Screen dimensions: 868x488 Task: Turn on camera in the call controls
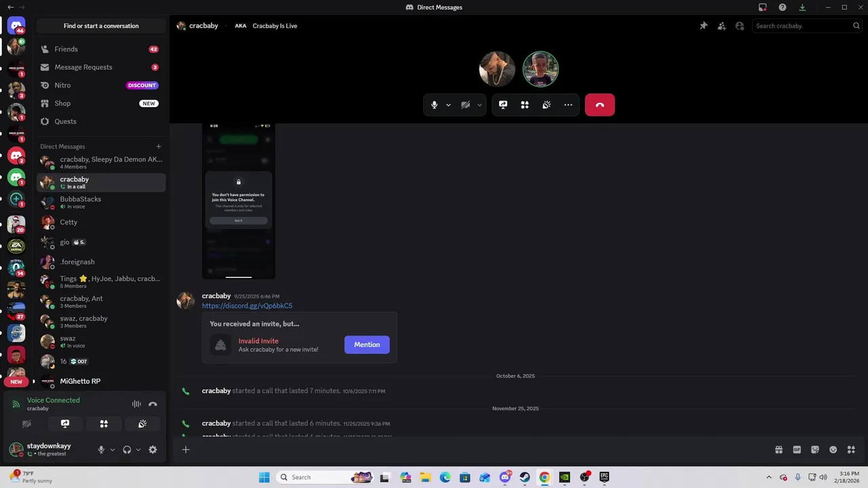point(465,105)
